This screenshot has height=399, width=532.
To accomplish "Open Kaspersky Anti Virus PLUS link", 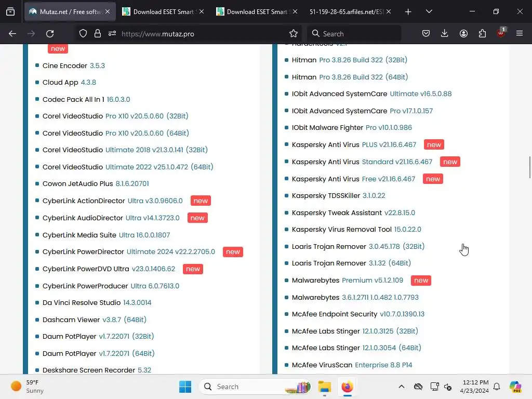I will (x=354, y=144).
